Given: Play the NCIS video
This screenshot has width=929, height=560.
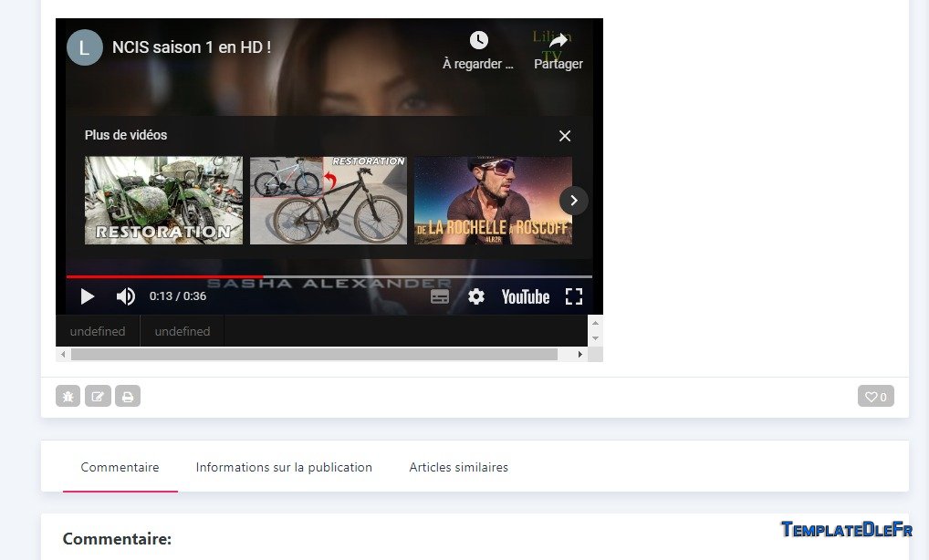Looking at the screenshot, I should (x=88, y=296).
